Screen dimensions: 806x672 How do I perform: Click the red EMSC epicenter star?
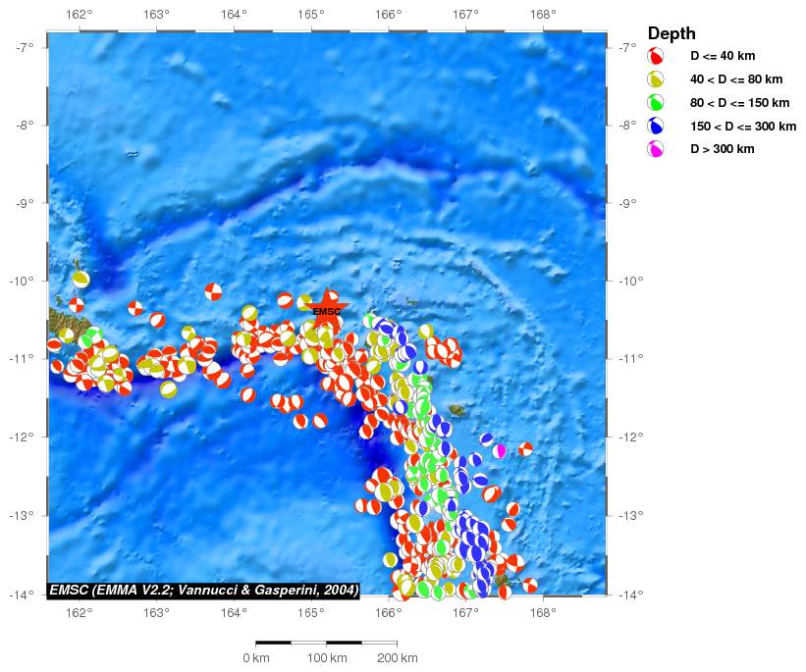[327, 311]
